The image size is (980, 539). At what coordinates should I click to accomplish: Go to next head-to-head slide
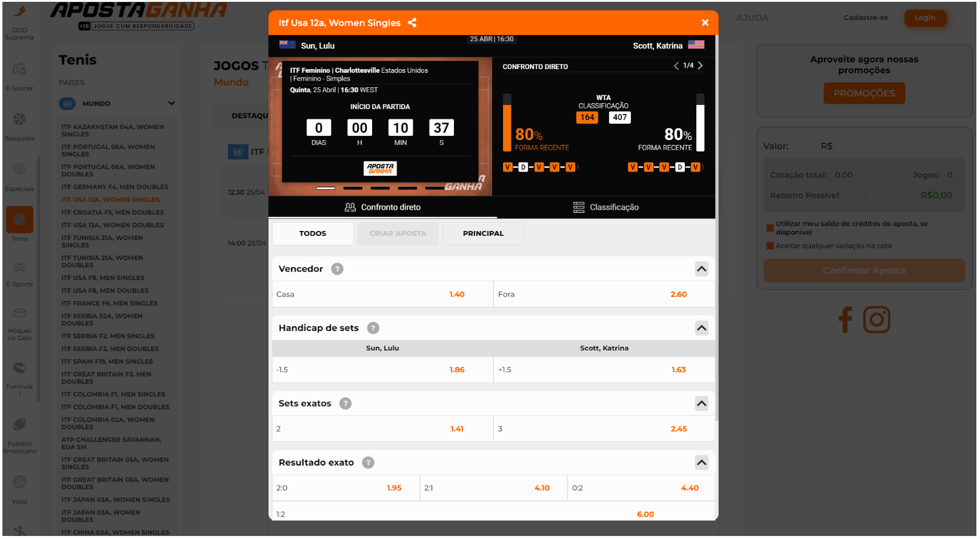pos(700,65)
